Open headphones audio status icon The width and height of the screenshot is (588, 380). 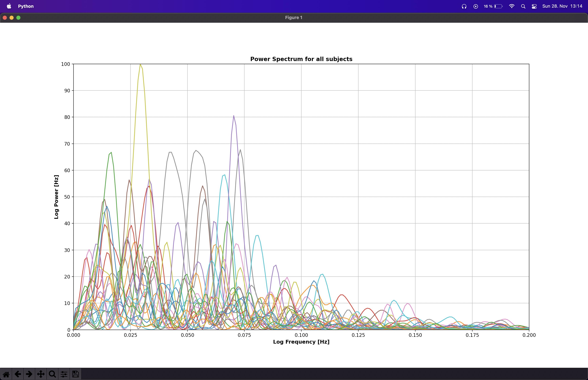point(464,6)
